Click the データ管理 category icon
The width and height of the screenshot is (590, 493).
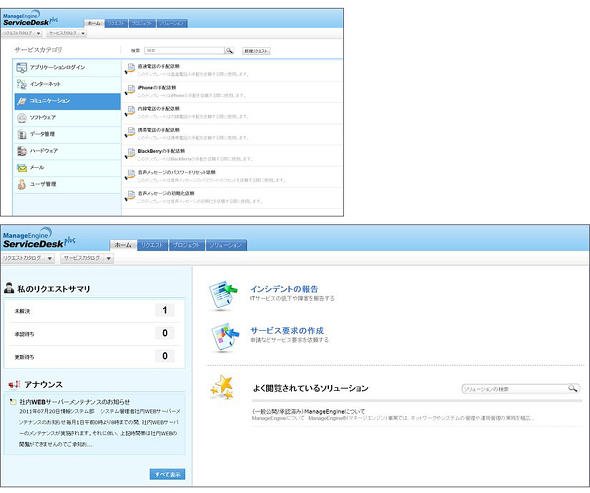click(x=22, y=134)
